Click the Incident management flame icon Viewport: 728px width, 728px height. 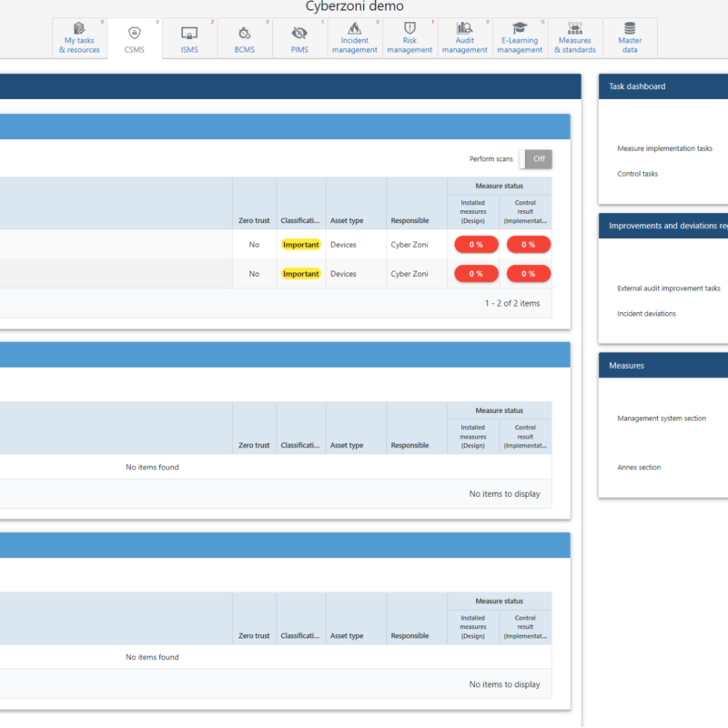354,30
